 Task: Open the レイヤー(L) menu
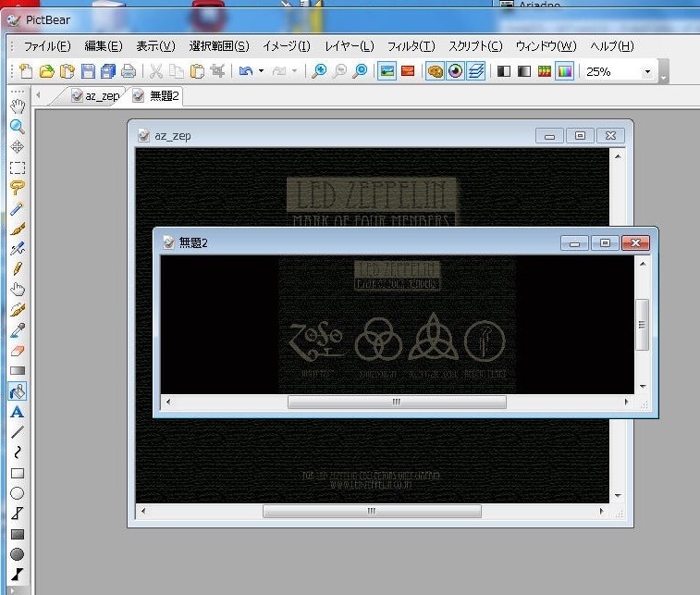pyautogui.click(x=350, y=46)
